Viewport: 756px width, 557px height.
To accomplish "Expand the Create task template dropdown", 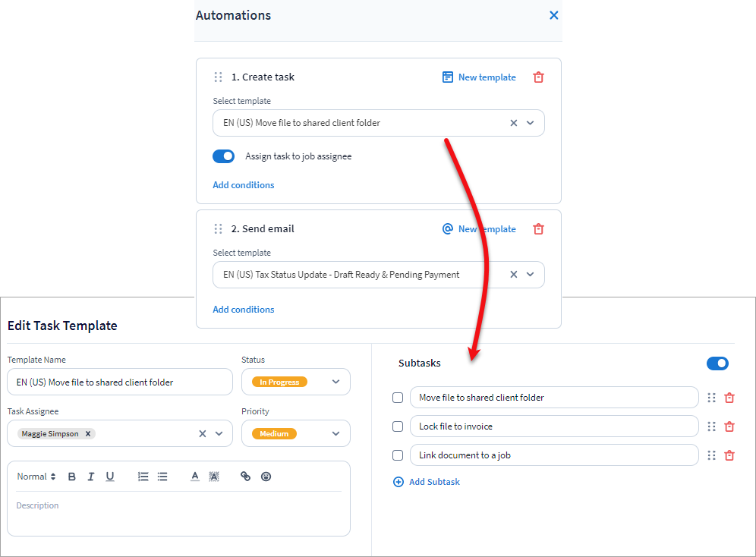I will 531,123.
